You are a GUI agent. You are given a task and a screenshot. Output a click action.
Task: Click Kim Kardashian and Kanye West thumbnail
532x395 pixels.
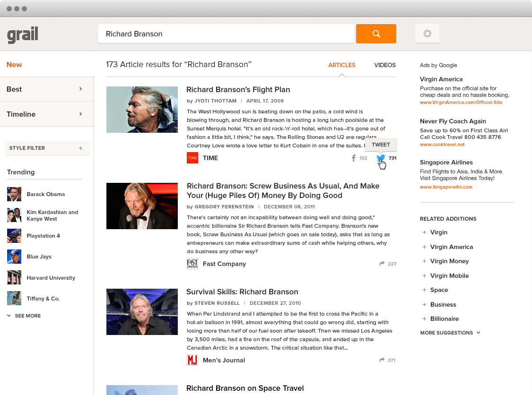pos(14,215)
